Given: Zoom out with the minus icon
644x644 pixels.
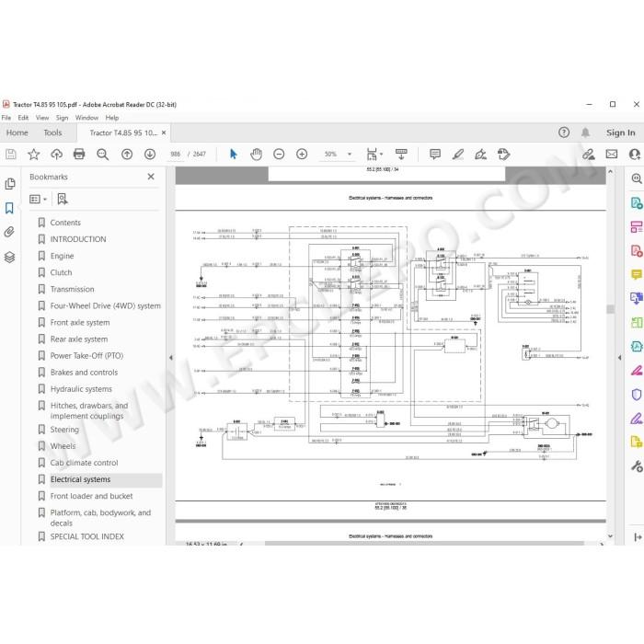Looking at the screenshot, I should [x=279, y=155].
